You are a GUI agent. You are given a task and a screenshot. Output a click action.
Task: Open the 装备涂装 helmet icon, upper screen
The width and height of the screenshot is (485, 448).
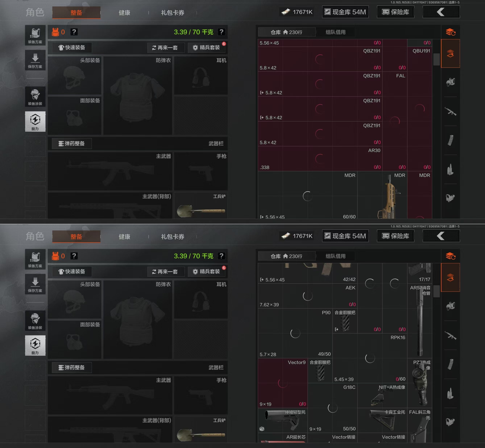[35, 97]
